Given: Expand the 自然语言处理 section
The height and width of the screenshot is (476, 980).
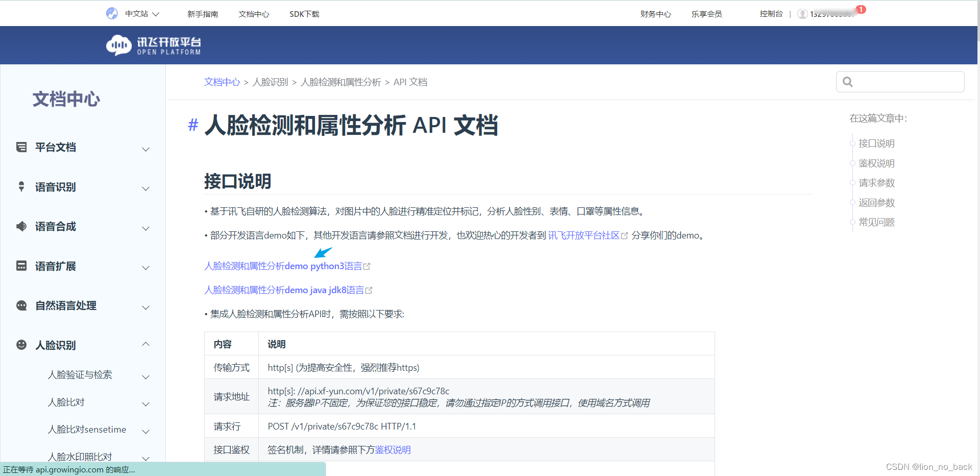Looking at the screenshot, I should point(145,307).
